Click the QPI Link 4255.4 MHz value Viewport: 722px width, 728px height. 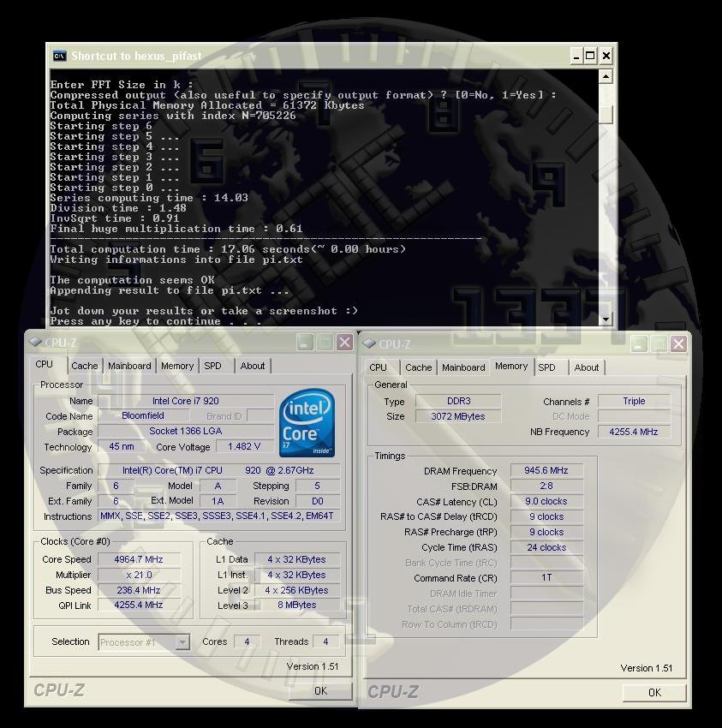[x=139, y=605]
